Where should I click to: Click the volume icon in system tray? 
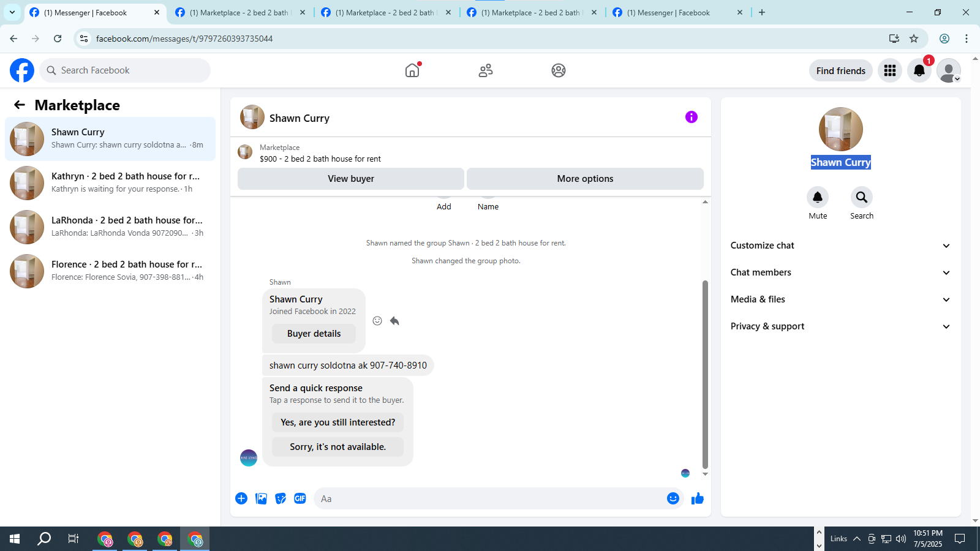point(901,539)
